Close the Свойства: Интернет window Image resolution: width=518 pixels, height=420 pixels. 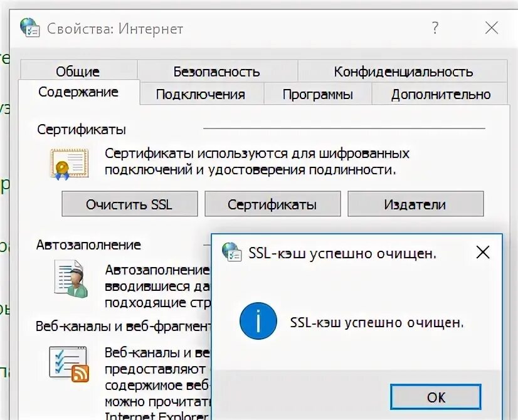pyautogui.click(x=492, y=28)
